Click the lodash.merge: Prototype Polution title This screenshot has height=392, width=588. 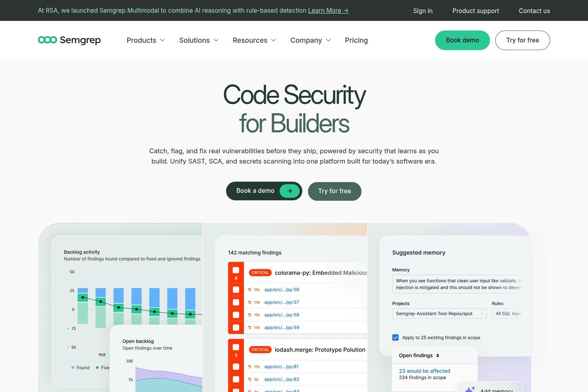point(320,350)
